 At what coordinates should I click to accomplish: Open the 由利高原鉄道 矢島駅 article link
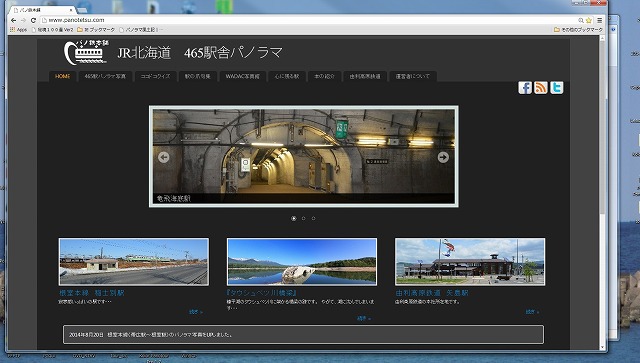(432, 293)
